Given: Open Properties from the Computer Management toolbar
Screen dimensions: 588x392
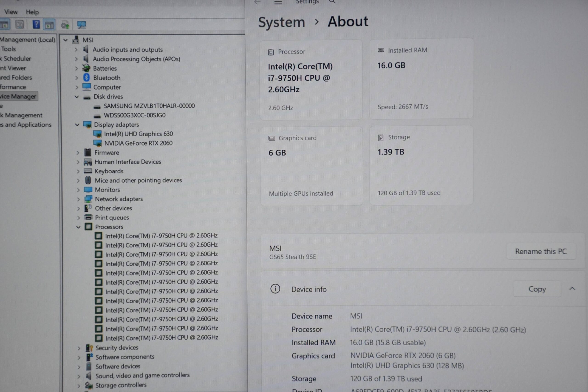Looking at the screenshot, I should [20, 25].
